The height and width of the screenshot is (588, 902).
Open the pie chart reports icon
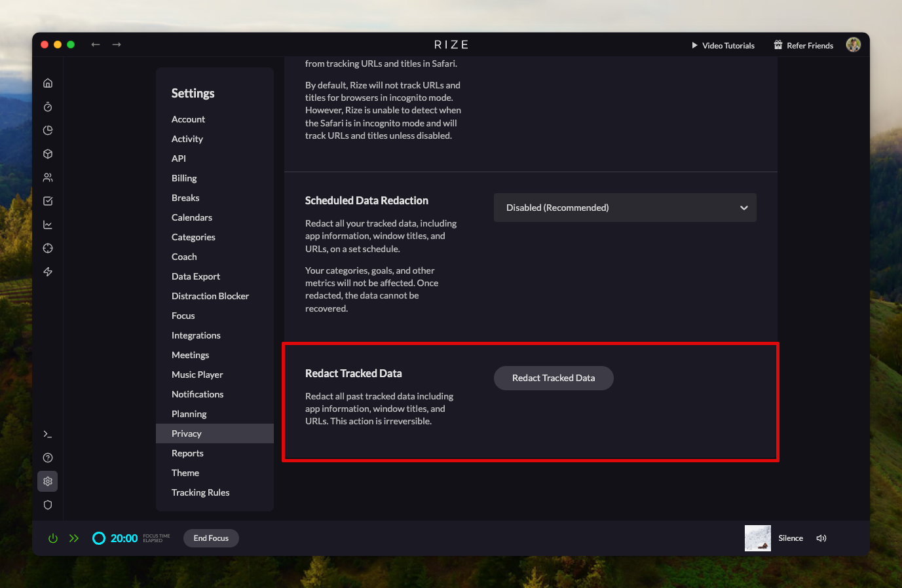48,130
